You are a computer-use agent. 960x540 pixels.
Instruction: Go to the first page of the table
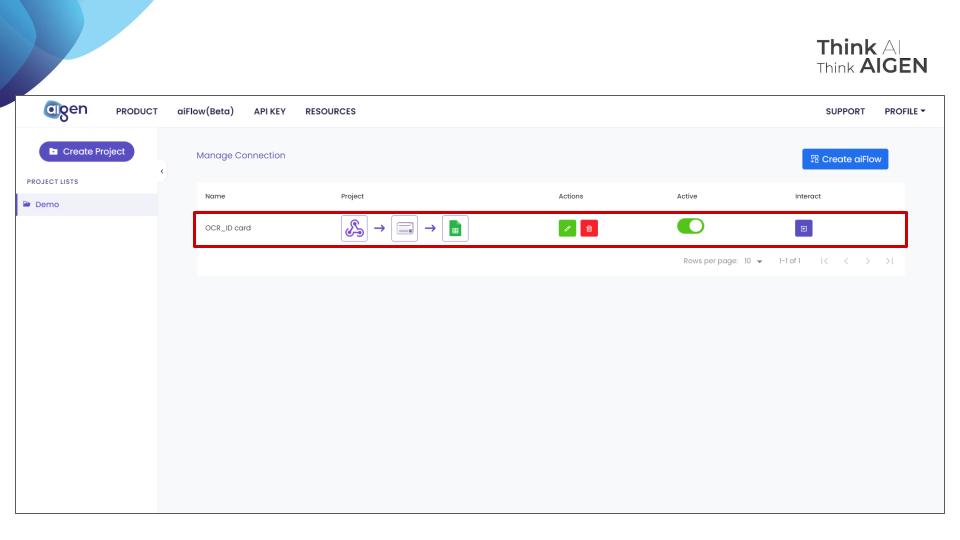(x=824, y=261)
